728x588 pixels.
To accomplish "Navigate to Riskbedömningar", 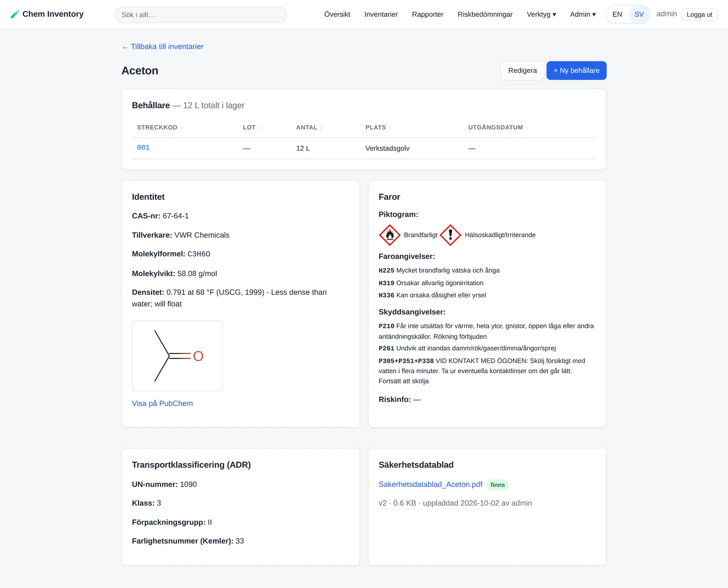I will click(485, 15).
